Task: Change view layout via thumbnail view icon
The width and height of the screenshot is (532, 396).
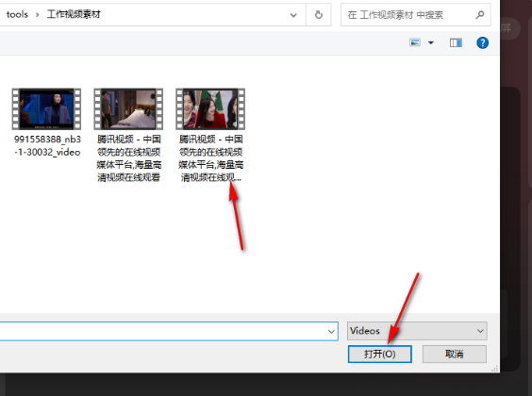Action: [x=415, y=42]
